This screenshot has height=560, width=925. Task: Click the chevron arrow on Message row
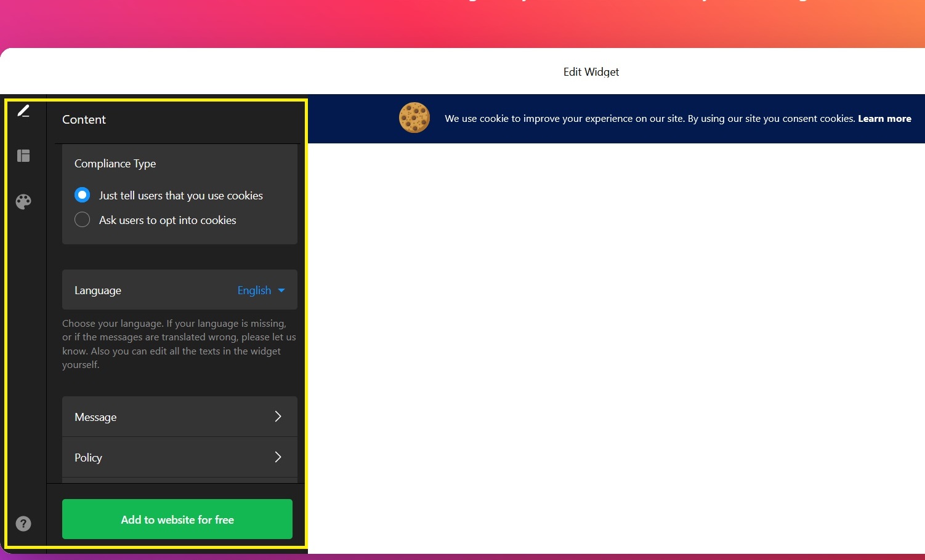click(278, 417)
